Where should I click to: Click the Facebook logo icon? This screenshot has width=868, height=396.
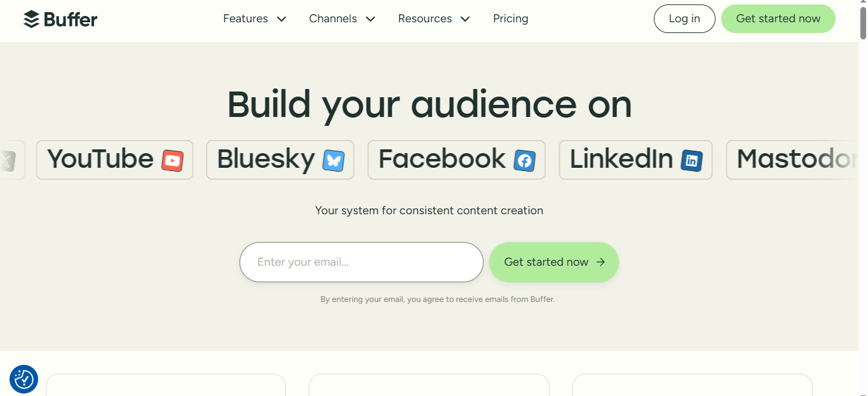524,160
